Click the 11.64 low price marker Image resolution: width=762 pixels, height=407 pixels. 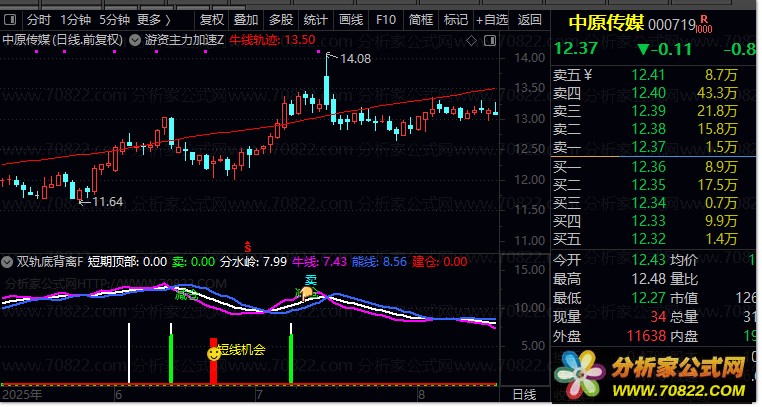(x=107, y=202)
